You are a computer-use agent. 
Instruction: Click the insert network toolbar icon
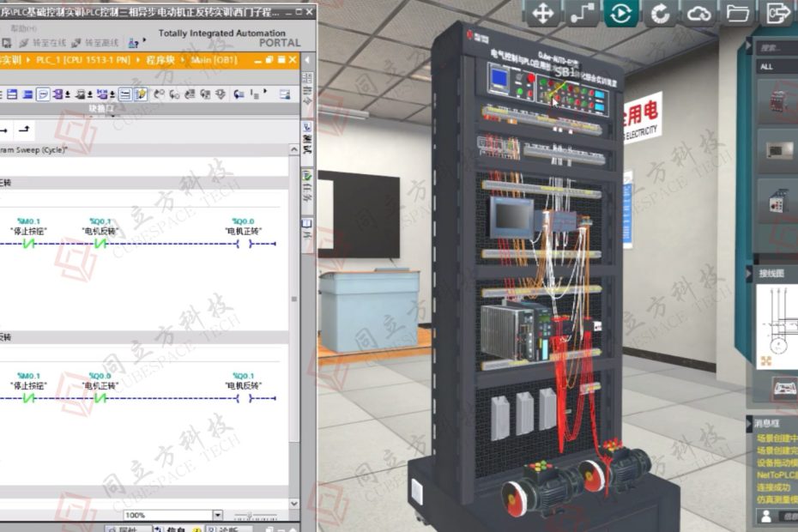coord(13,94)
